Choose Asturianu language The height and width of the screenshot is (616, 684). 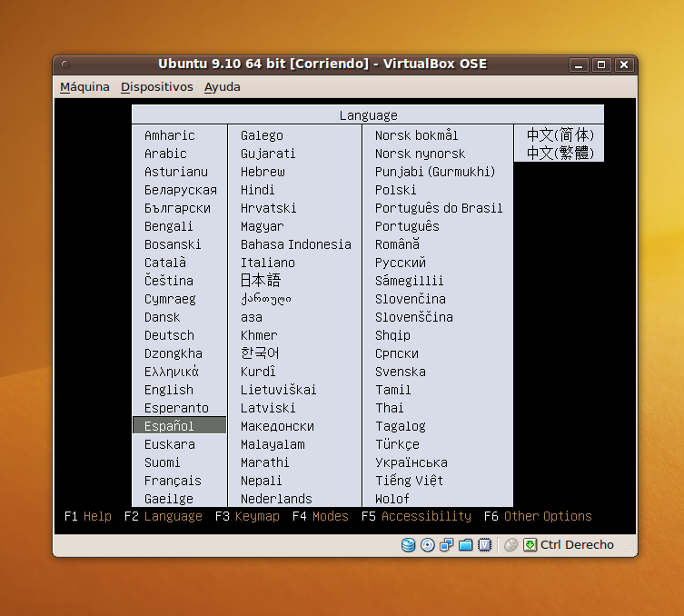coord(176,172)
